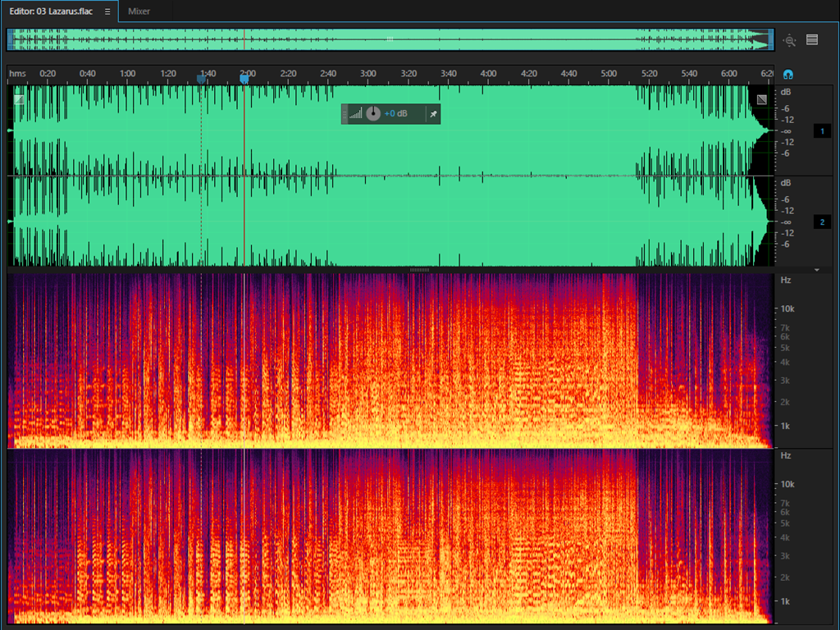Image resolution: width=840 pixels, height=630 pixels.
Task: Click the HUD amplitude adjustment knob
Action: click(373, 114)
